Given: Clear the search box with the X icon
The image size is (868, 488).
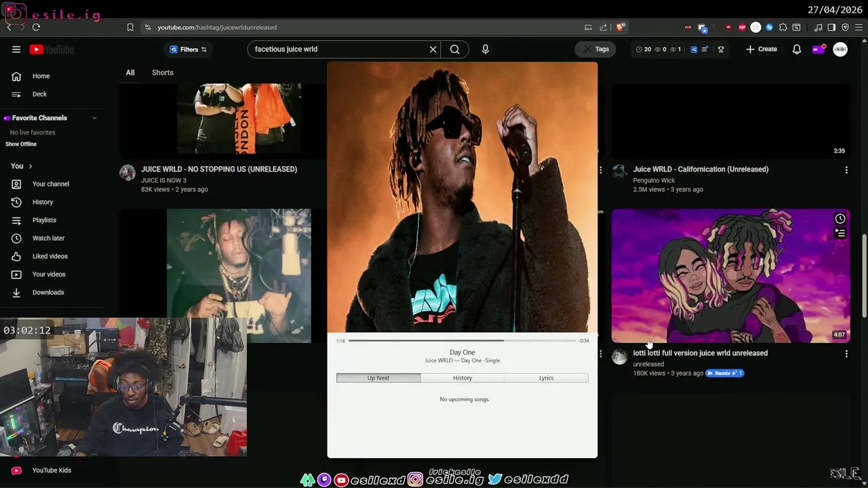Looking at the screenshot, I should (433, 49).
